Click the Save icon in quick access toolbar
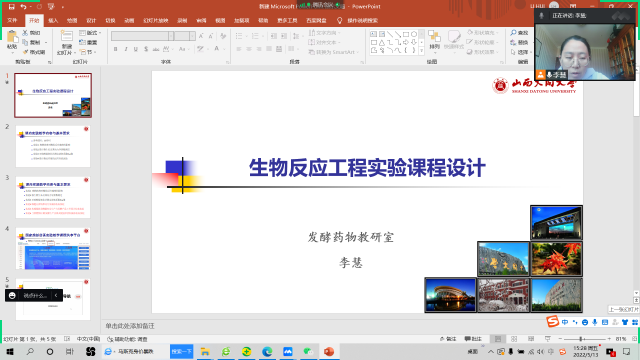The height and width of the screenshot is (360, 640). [x=11, y=7]
